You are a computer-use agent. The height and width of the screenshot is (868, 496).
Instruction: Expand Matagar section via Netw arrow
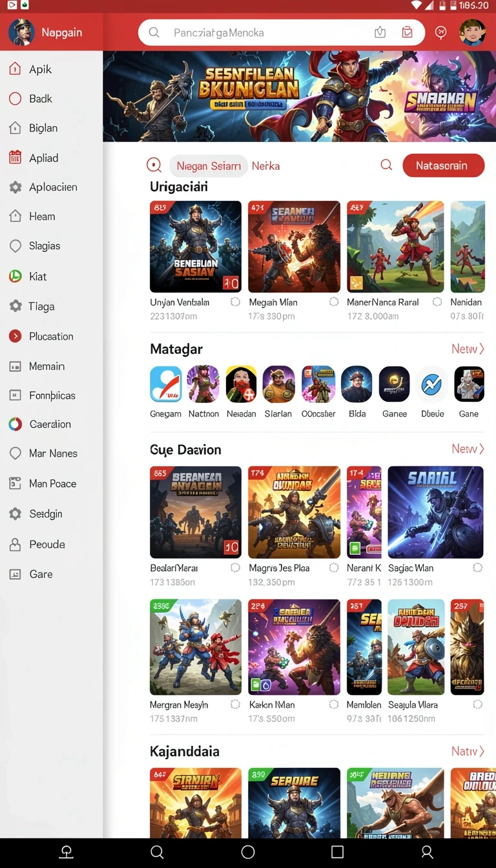tap(468, 349)
